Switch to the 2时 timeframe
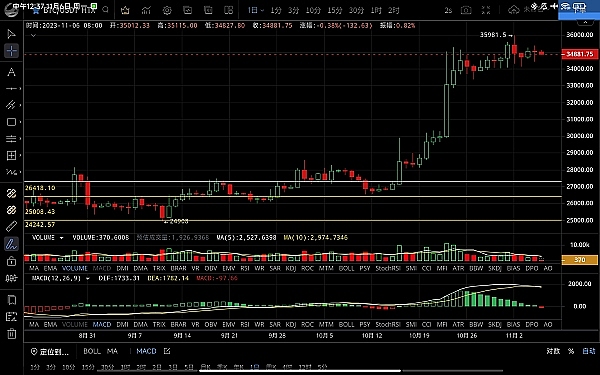The height and width of the screenshot is (375, 600). tap(393, 10)
